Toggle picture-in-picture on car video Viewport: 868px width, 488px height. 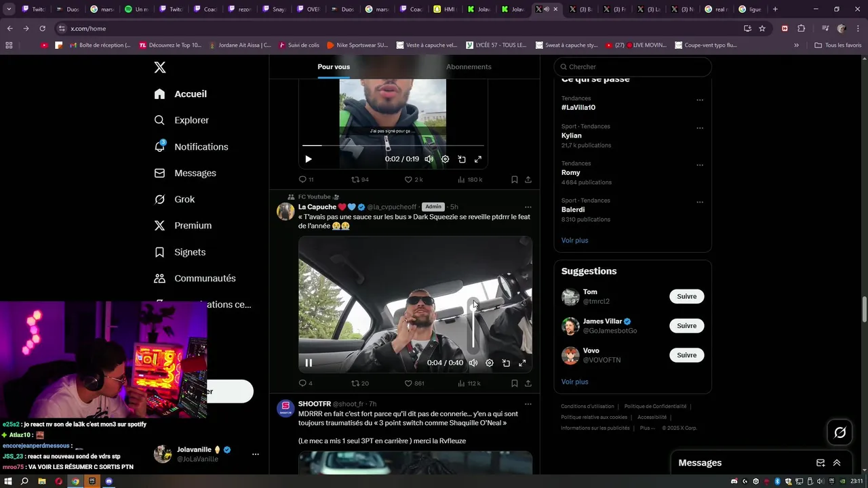pyautogui.click(x=506, y=363)
